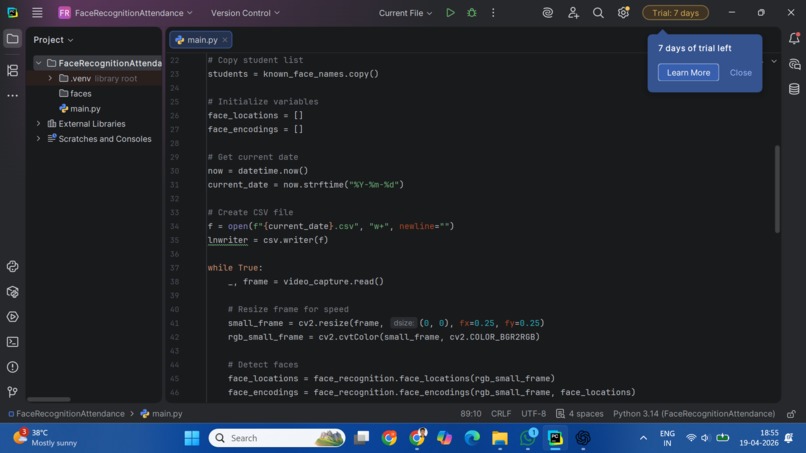Screen dimensions: 806x453
Task: Click the PyCharm logo icon
Action: point(12,13)
